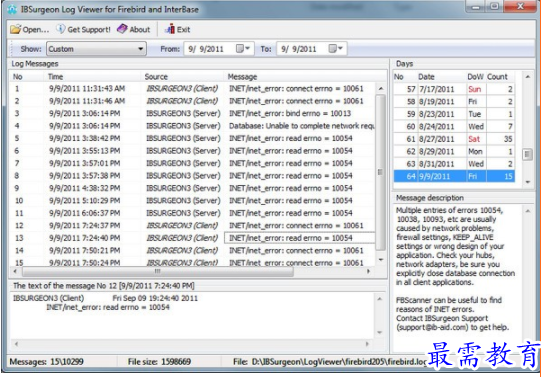Viewport: 549px width, 386px height.
Task: Open a log file with Open button
Action: point(29,29)
